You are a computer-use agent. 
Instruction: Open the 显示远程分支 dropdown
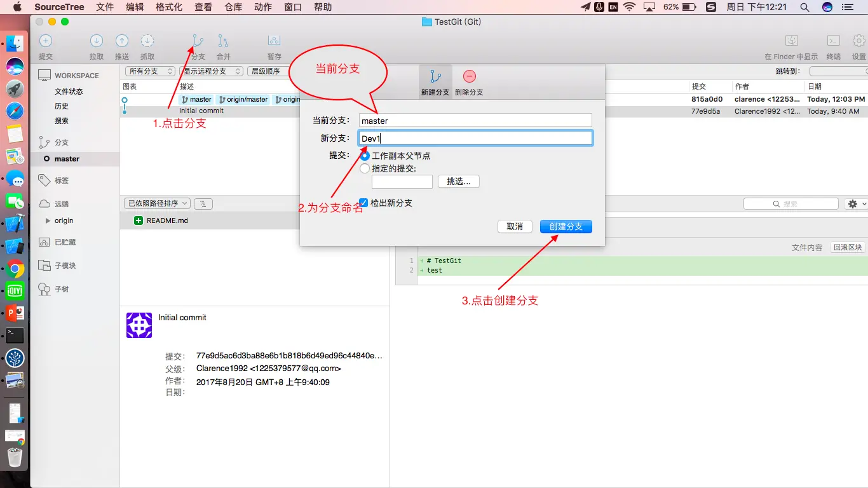pos(211,71)
